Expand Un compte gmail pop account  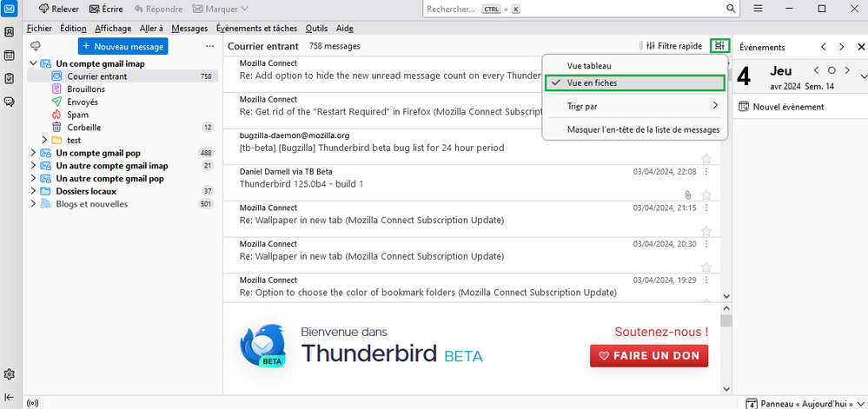33,153
